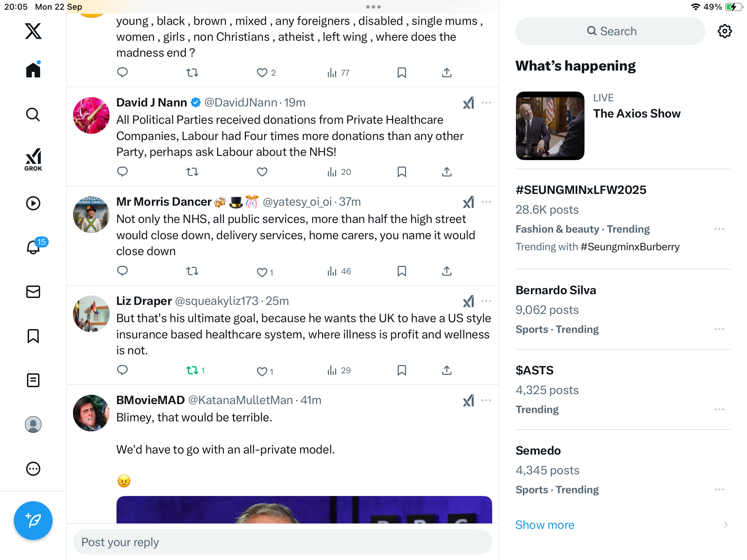Image resolution: width=747 pixels, height=560 pixels.
Task: Like David J Nann's post
Action: click(x=262, y=172)
